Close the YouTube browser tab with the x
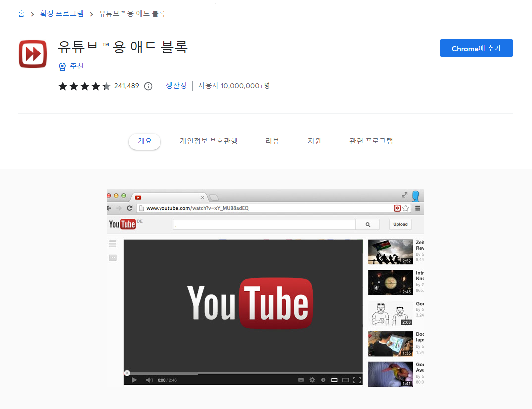The height and width of the screenshot is (409, 532). 202,197
